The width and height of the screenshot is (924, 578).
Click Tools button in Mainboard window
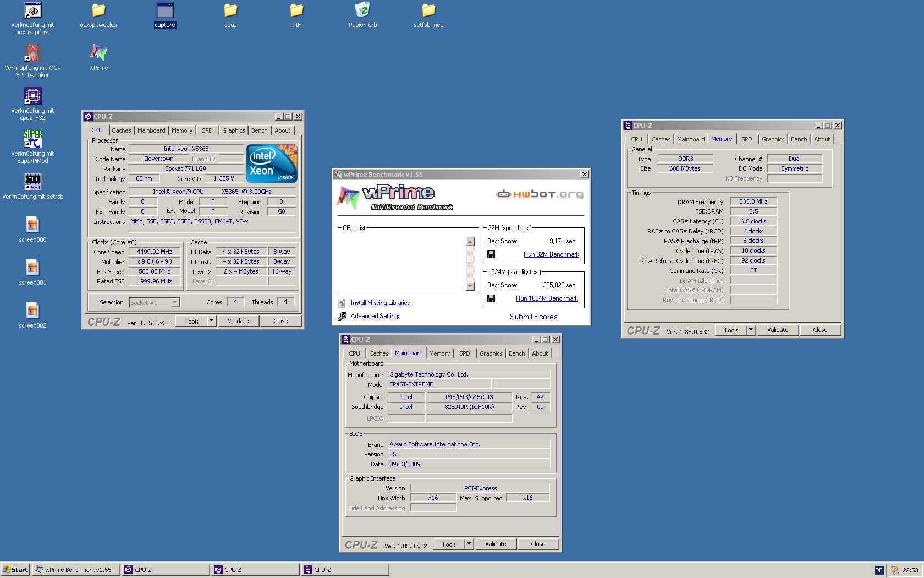(449, 544)
